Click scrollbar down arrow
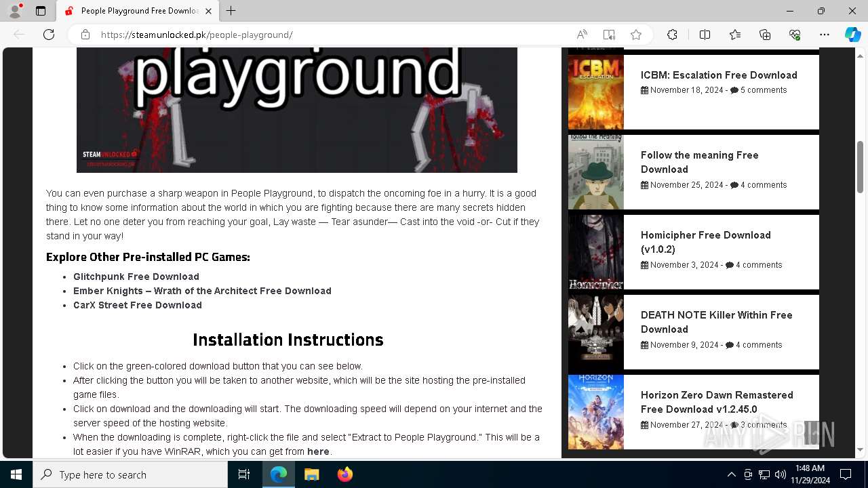 coord(861,449)
